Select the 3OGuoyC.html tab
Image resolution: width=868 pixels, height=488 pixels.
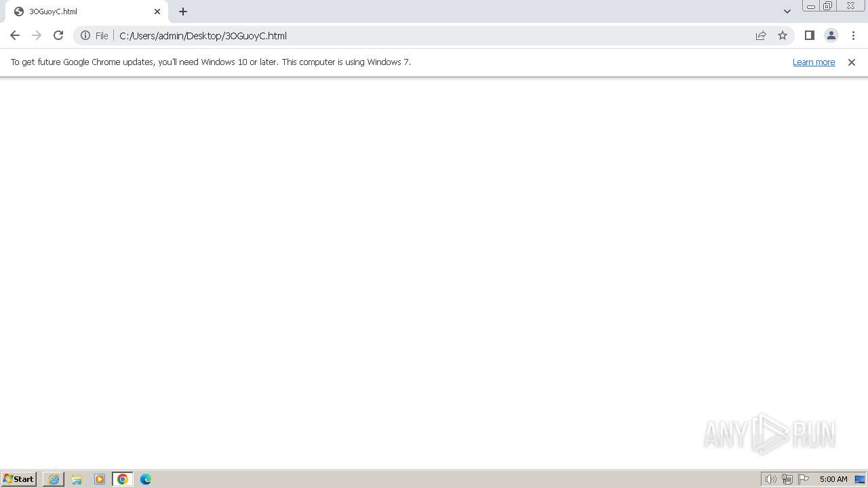[x=87, y=12]
